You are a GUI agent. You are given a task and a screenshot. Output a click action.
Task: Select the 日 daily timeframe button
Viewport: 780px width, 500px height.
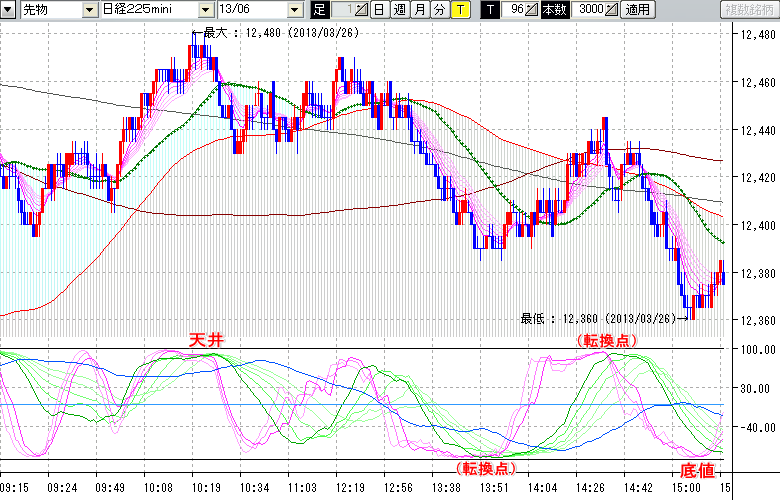pos(379,10)
